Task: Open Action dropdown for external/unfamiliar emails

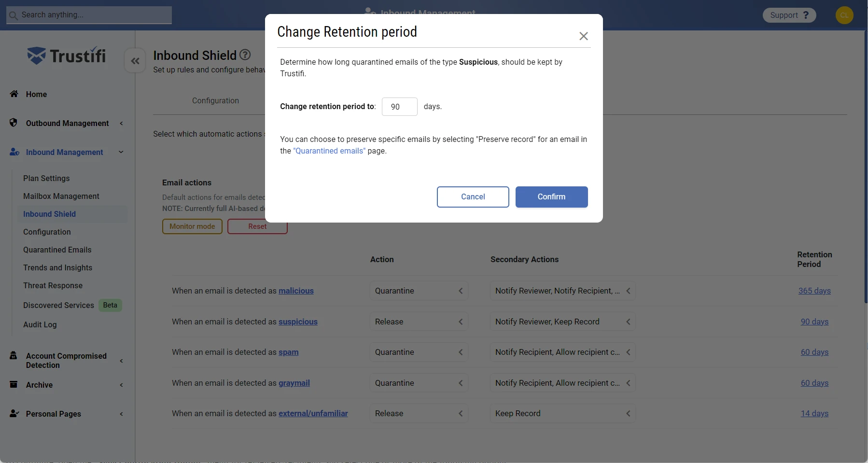Action: click(419, 413)
